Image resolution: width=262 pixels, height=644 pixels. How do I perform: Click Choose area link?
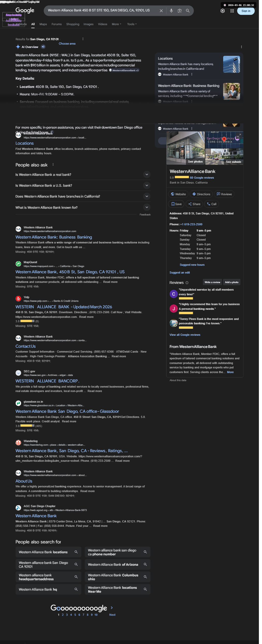(x=67, y=44)
